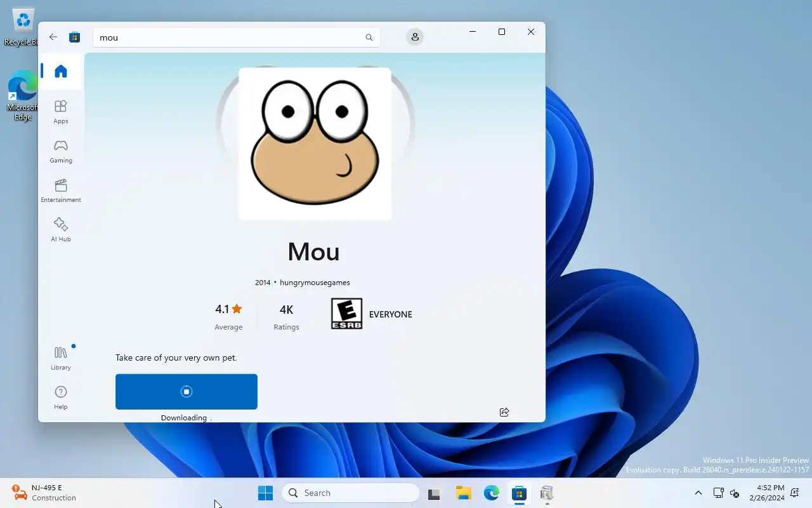Maximize the Microsoft Store window
Screen dimensions: 812x508
coord(502,32)
